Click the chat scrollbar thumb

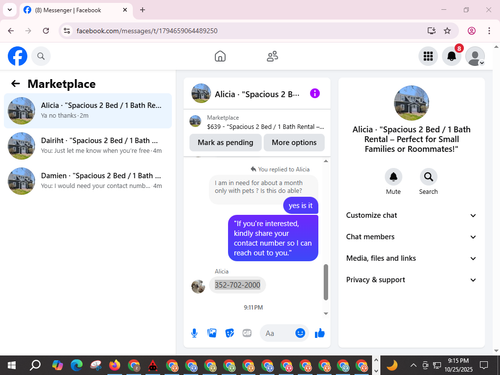tap(326, 282)
